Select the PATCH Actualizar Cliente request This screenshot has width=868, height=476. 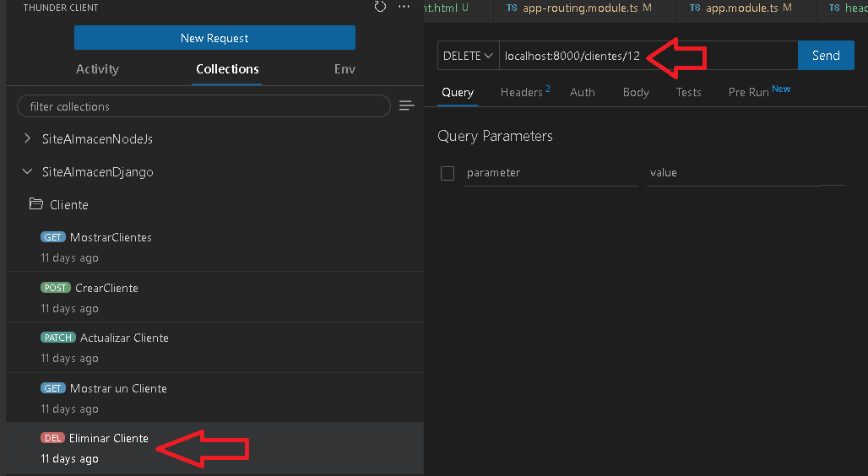coord(214,348)
